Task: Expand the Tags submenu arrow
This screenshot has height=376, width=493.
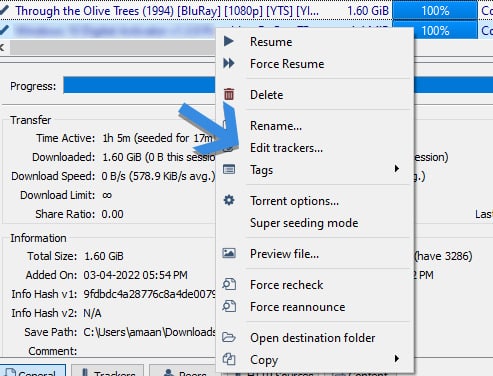Action: tap(396, 169)
